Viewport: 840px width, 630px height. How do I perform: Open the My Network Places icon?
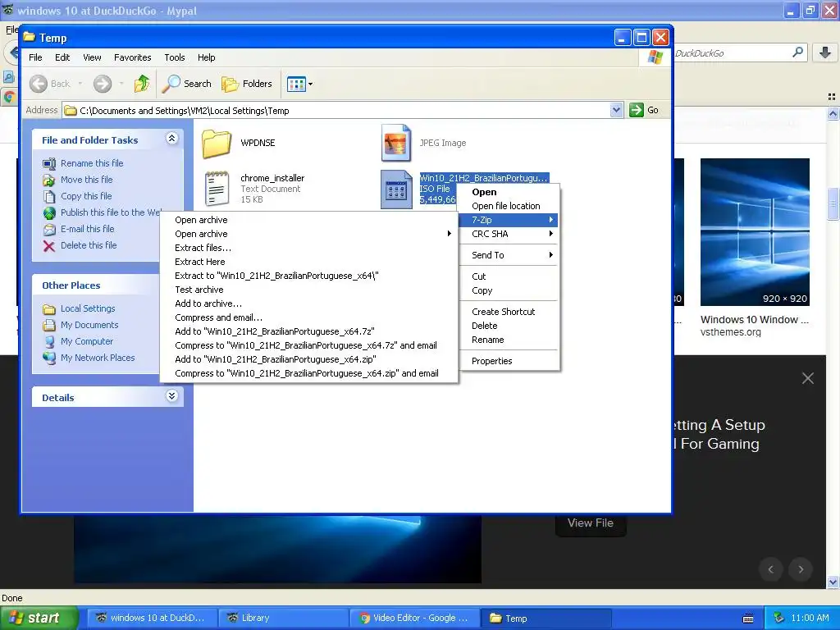click(49, 358)
